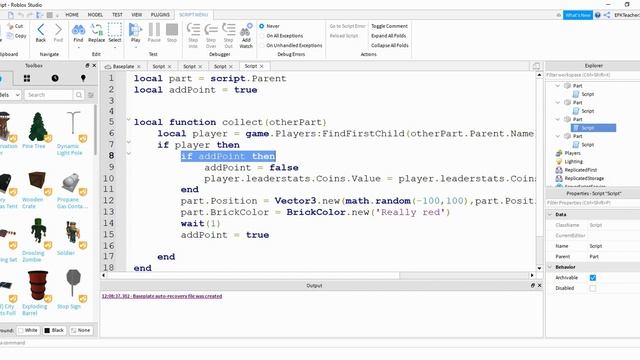
Task: Open the toolbox grid inventory tab
Action: pos(27,78)
